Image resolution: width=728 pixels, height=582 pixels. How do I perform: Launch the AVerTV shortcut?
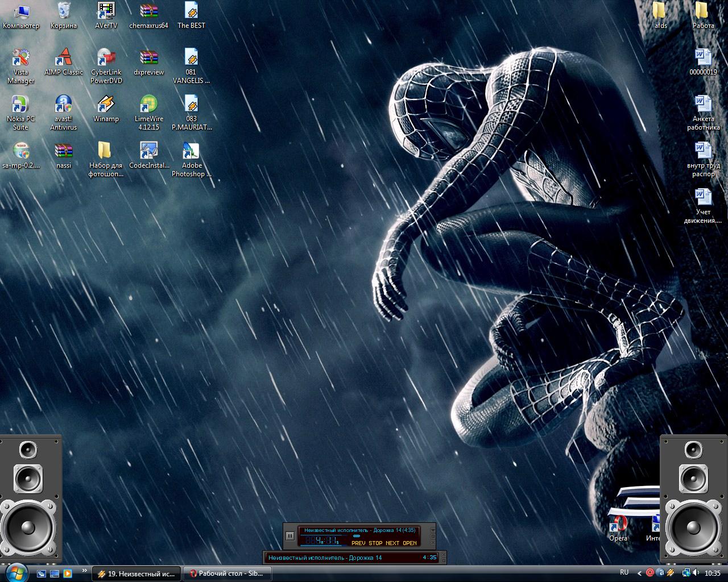tap(106, 15)
